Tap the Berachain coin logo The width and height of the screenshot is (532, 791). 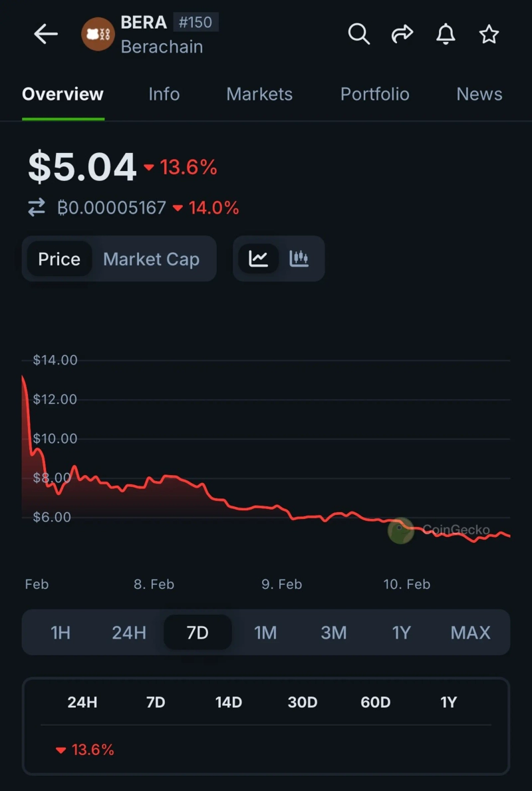point(98,35)
